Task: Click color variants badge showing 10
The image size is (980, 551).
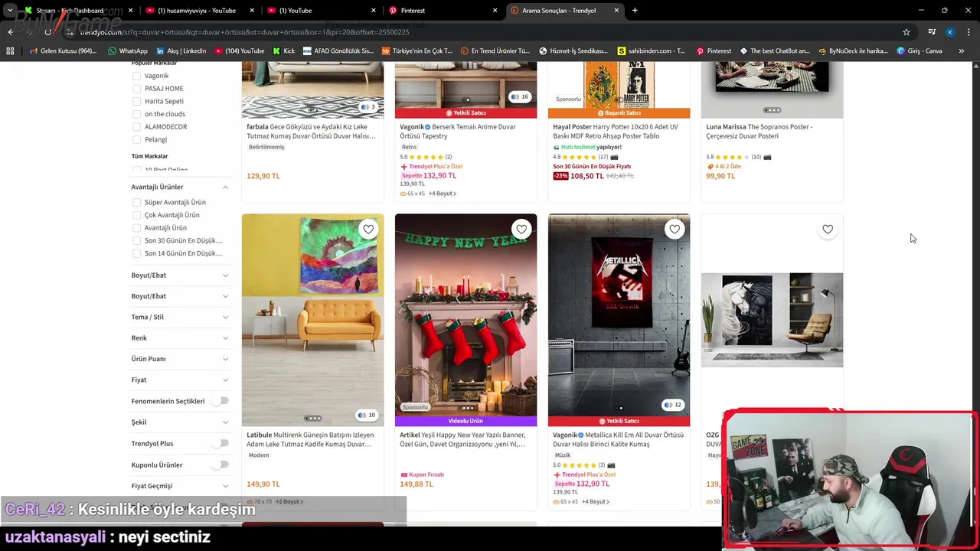Action: coord(366,416)
